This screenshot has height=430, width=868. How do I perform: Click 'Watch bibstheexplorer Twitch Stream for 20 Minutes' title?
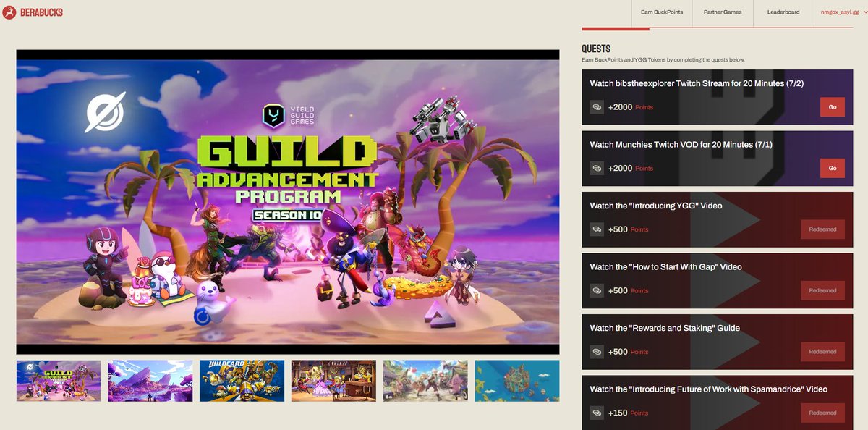[x=697, y=83]
